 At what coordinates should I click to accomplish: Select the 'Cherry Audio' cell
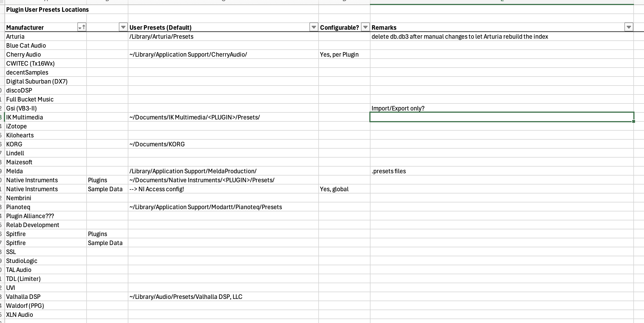pos(46,54)
